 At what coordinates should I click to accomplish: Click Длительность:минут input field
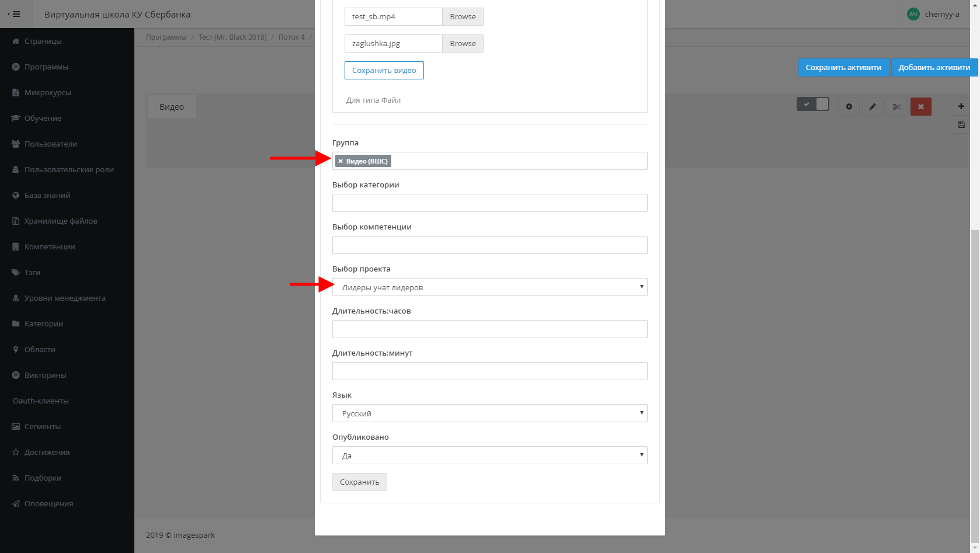coord(490,371)
